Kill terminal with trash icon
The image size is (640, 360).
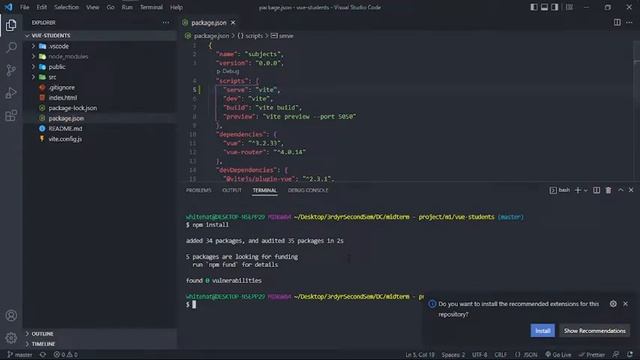coord(608,190)
